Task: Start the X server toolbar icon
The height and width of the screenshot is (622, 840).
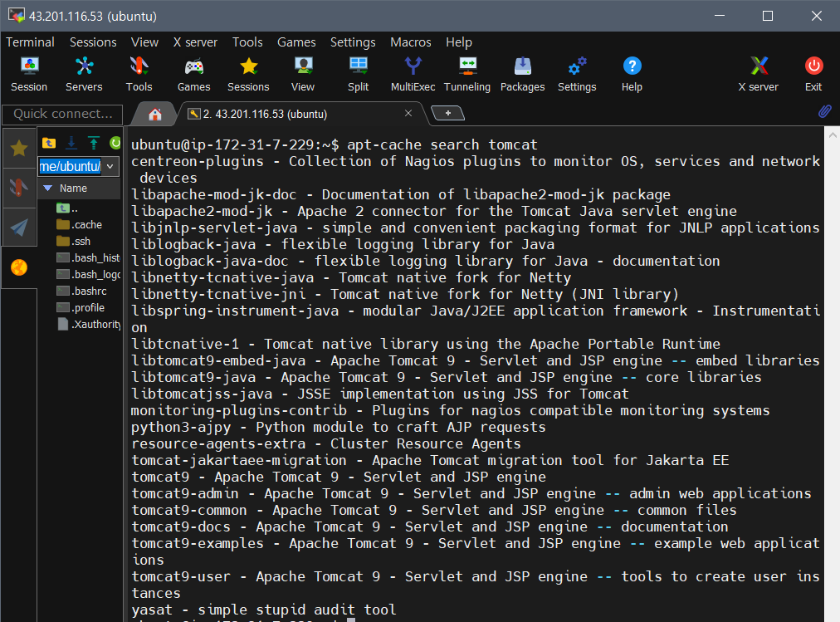Action: click(758, 74)
